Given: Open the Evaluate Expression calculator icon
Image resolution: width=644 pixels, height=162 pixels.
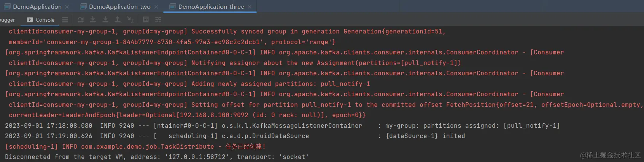Looking at the screenshot, I should click(x=146, y=20).
